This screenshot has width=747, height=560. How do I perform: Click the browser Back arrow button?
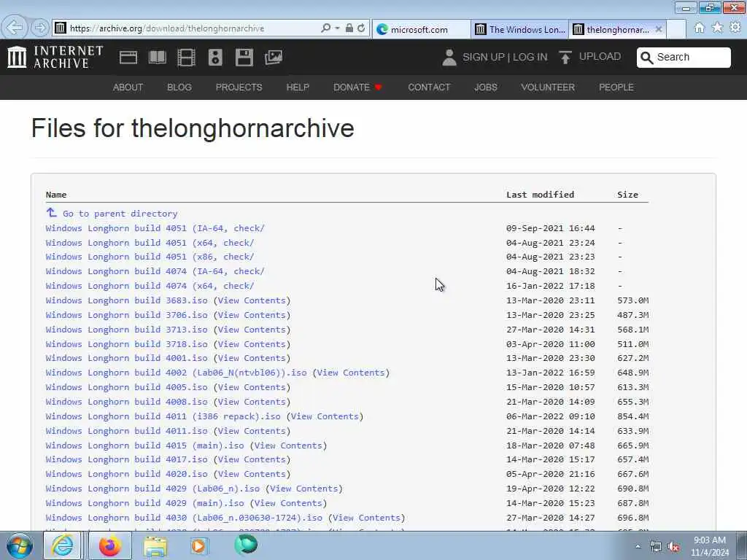coord(15,28)
